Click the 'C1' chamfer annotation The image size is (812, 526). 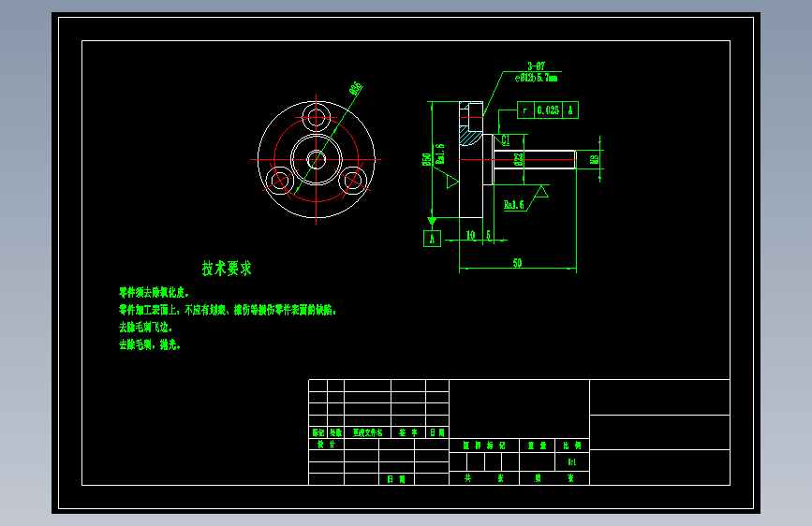pyautogui.click(x=506, y=139)
